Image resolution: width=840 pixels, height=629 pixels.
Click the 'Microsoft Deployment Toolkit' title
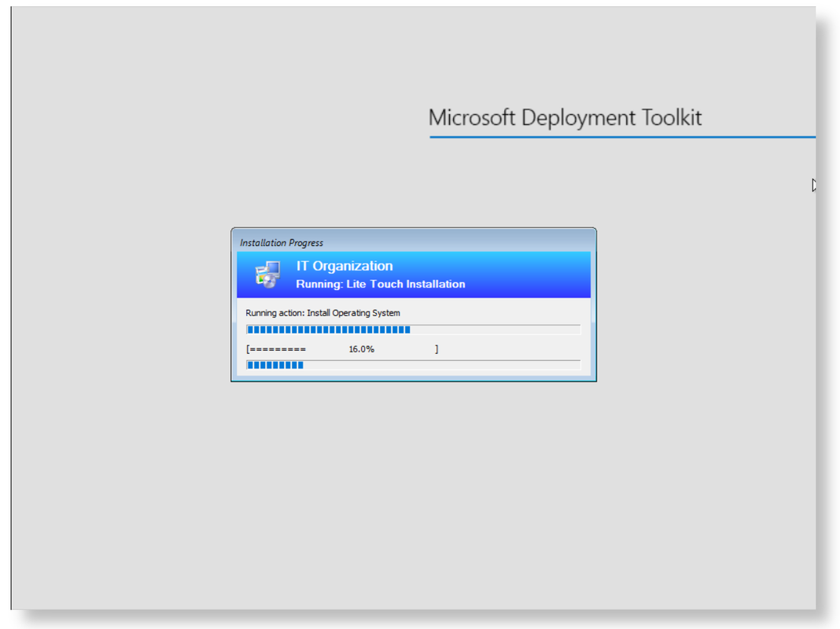(x=565, y=117)
